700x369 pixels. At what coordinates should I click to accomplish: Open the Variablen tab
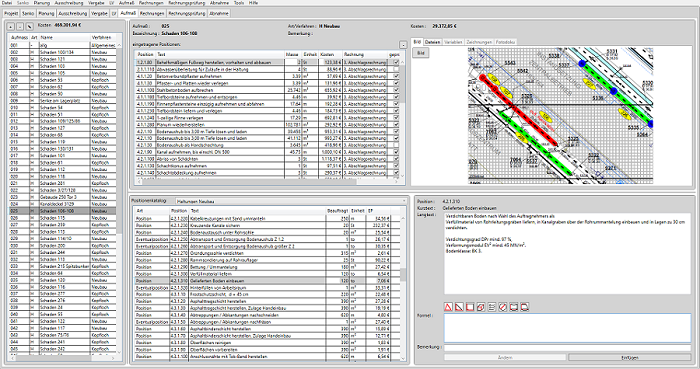point(453,42)
